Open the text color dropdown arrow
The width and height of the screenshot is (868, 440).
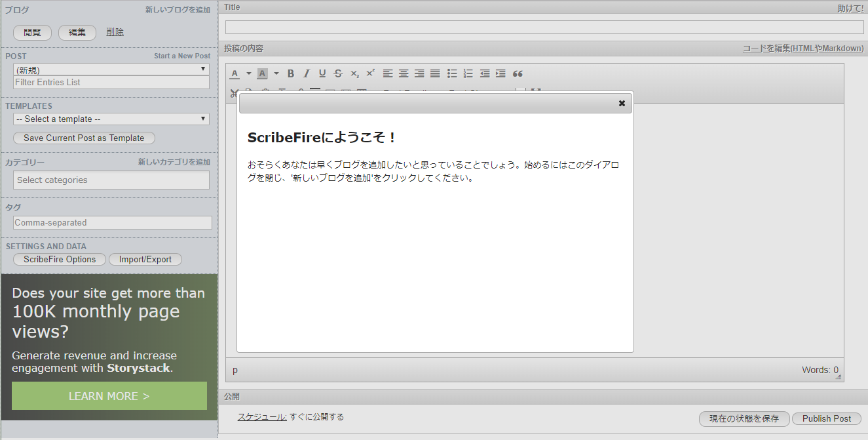(x=249, y=73)
